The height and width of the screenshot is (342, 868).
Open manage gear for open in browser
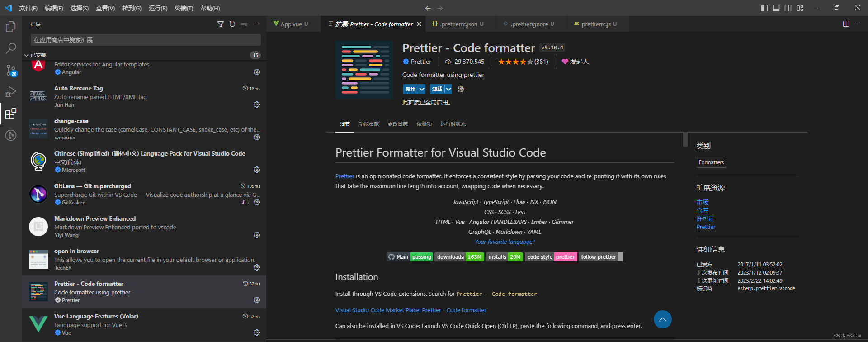[257, 267]
